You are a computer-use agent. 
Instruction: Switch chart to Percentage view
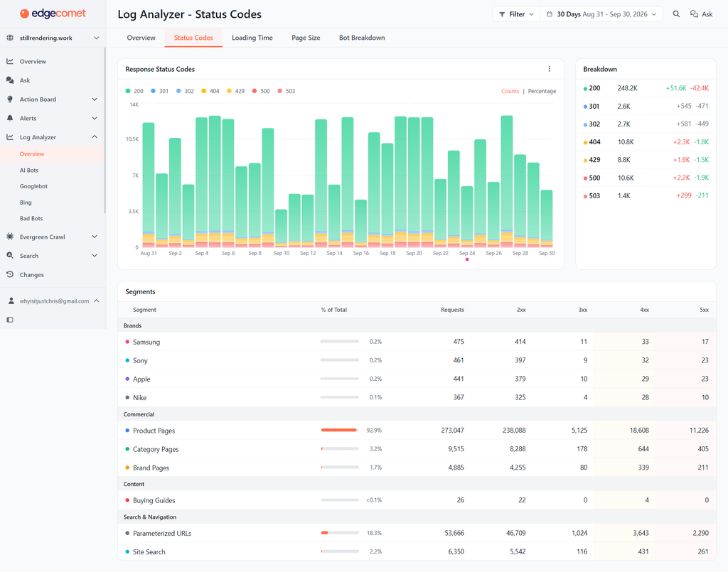[542, 91]
